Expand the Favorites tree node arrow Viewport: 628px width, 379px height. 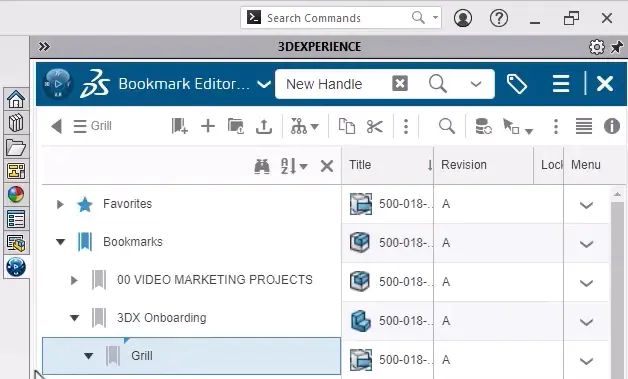coord(60,204)
